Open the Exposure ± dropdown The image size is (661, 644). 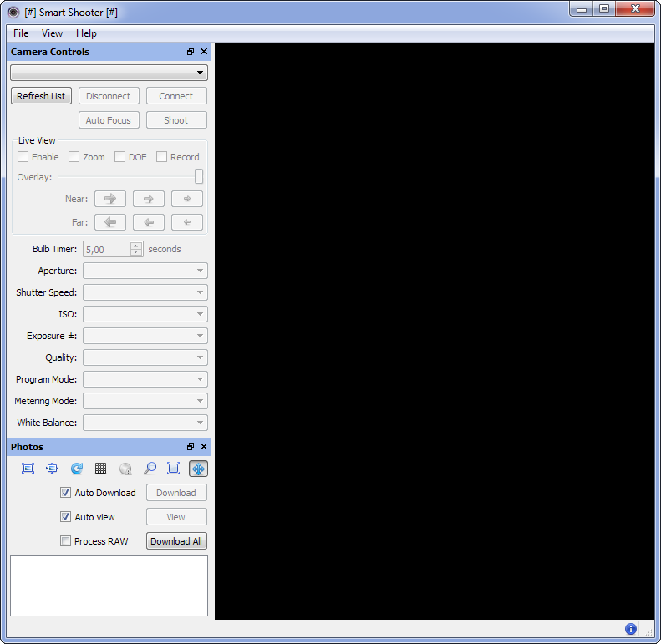[145, 336]
